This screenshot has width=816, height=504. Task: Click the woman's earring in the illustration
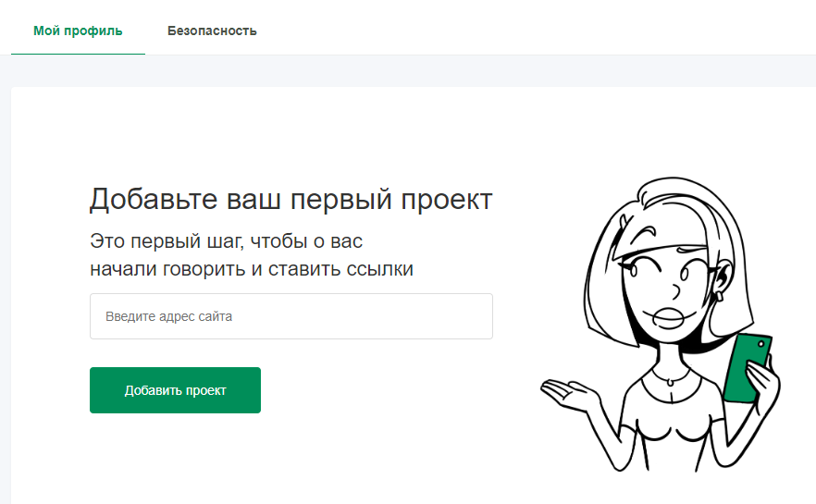(718, 296)
